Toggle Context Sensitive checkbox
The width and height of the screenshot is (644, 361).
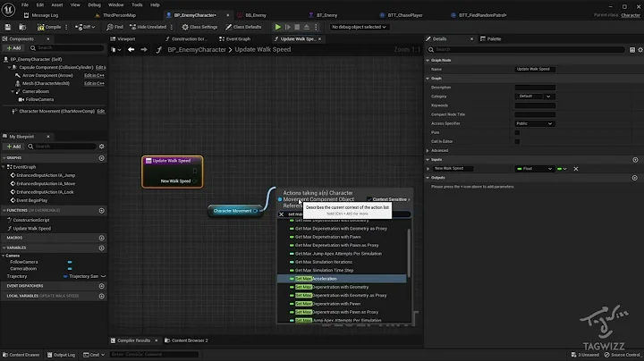[x=369, y=199]
